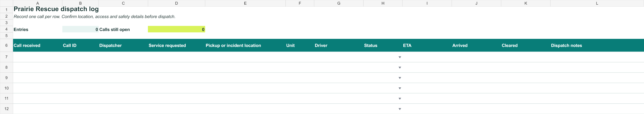Select column G header
Viewport: 644px width, 114px height.
point(339,3)
